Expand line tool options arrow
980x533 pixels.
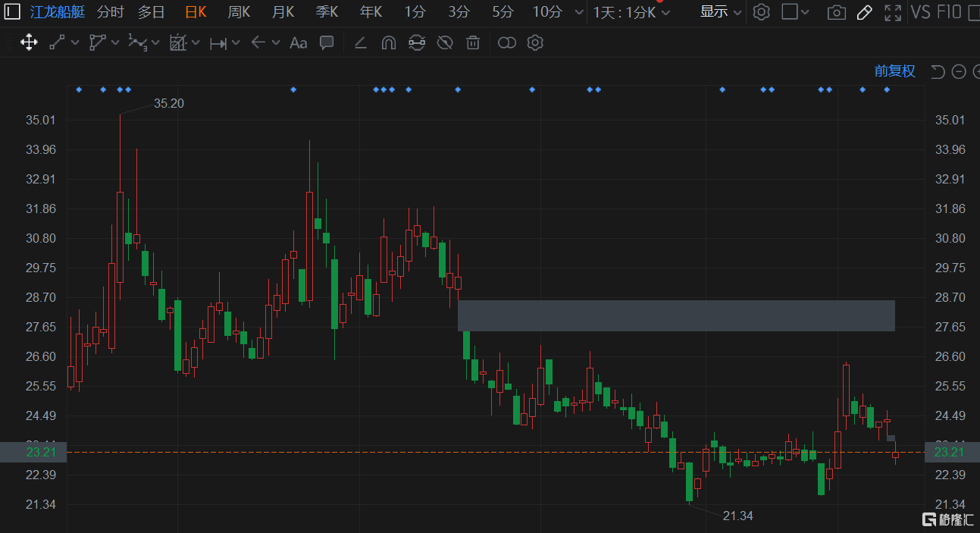point(75,43)
